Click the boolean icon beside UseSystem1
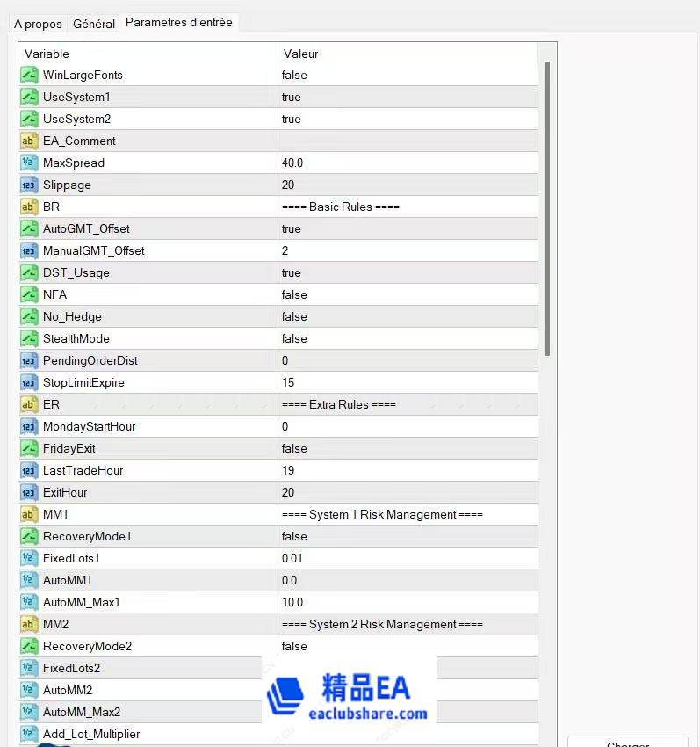 pos(29,97)
